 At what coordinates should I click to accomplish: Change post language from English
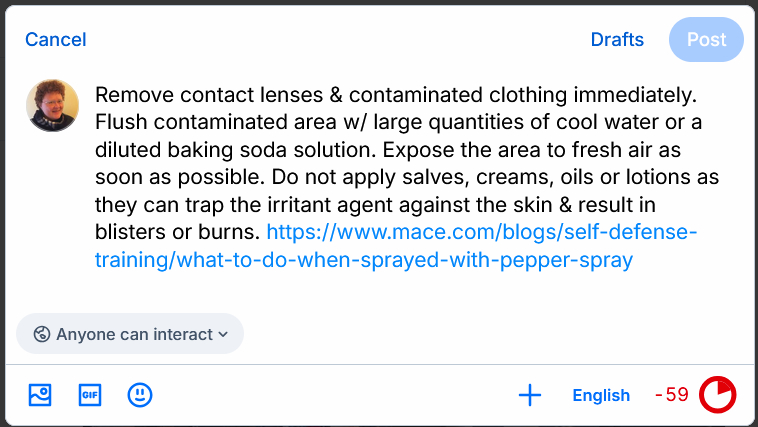click(x=601, y=395)
